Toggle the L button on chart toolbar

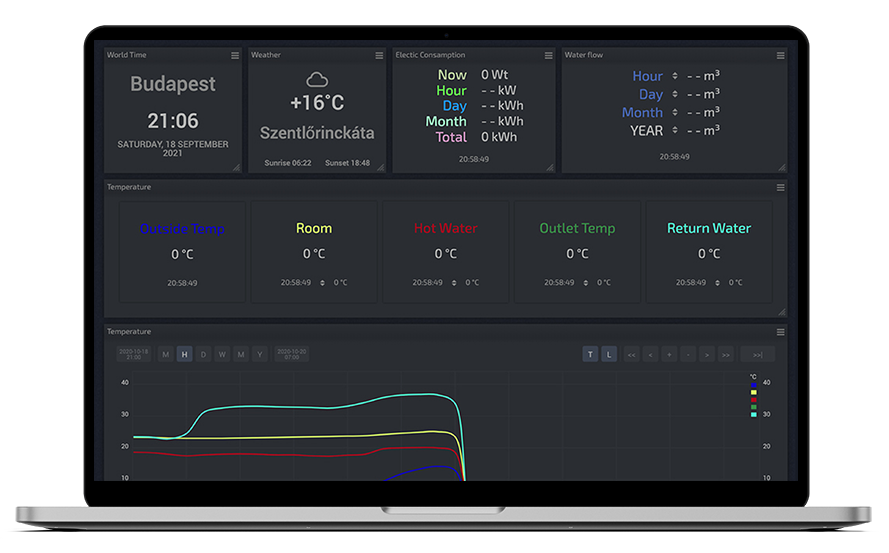(x=608, y=354)
